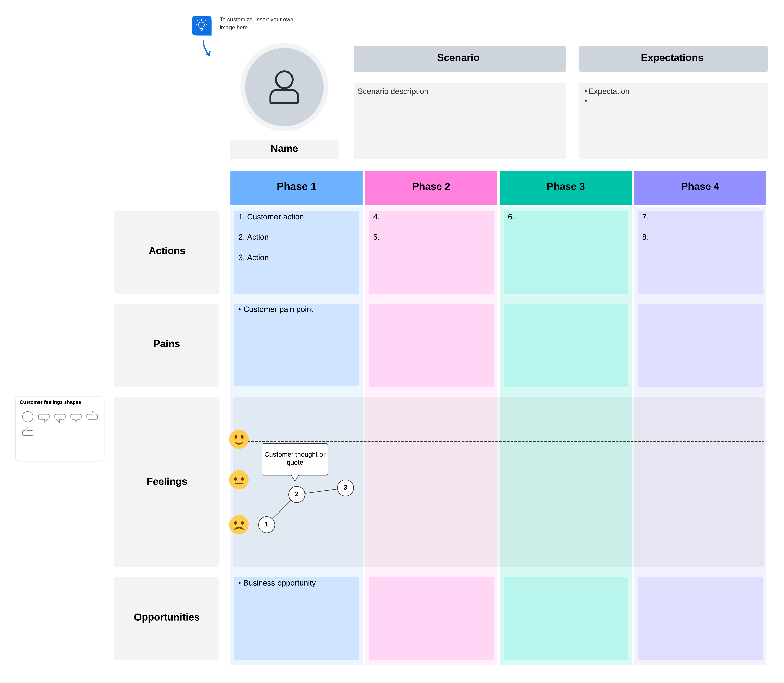Image resolution: width=784 pixels, height=683 pixels.
Task: Select the left-pointing callout shape
Action: pyautogui.click(x=28, y=432)
